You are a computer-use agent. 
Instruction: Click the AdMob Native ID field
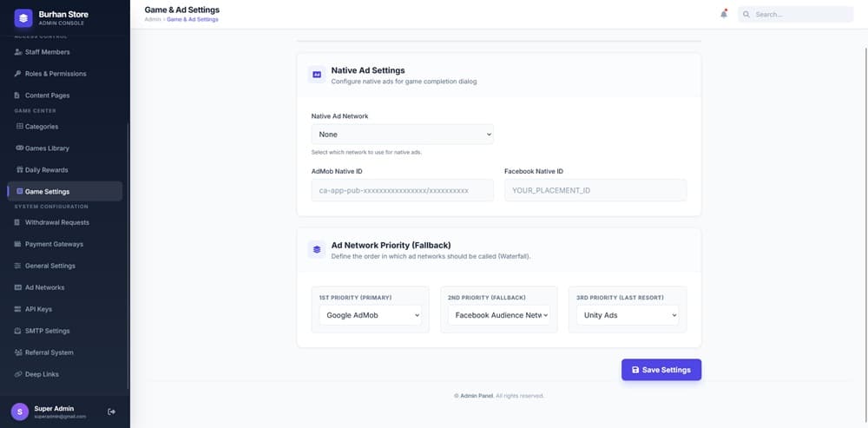(x=402, y=190)
